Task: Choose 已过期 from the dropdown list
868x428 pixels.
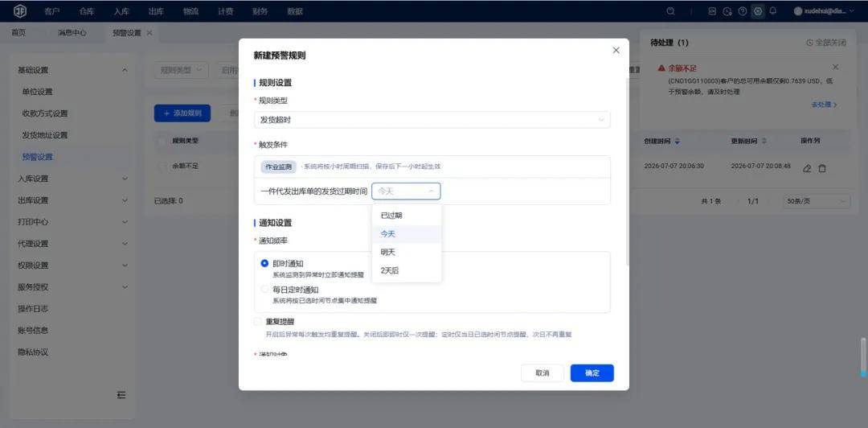Action: (407, 216)
